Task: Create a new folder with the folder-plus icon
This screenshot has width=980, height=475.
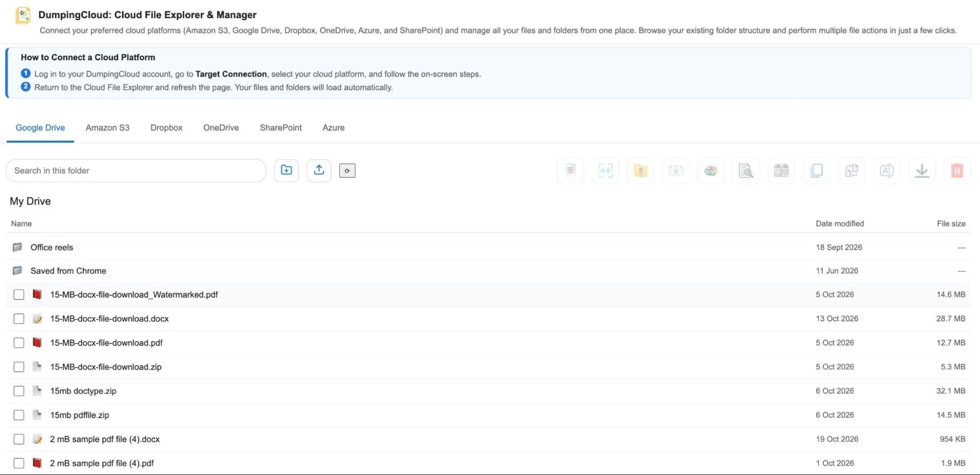Action: coord(286,170)
